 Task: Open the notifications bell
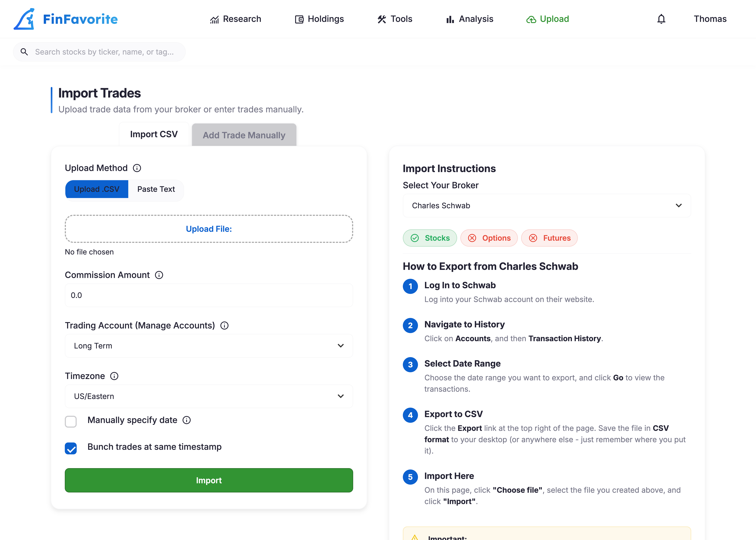[661, 19]
